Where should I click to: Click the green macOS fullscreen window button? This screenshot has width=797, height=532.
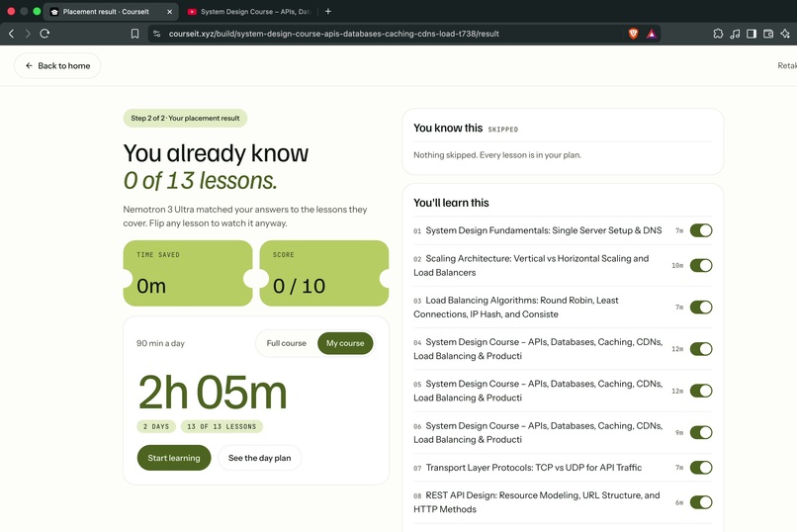point(37,11)
